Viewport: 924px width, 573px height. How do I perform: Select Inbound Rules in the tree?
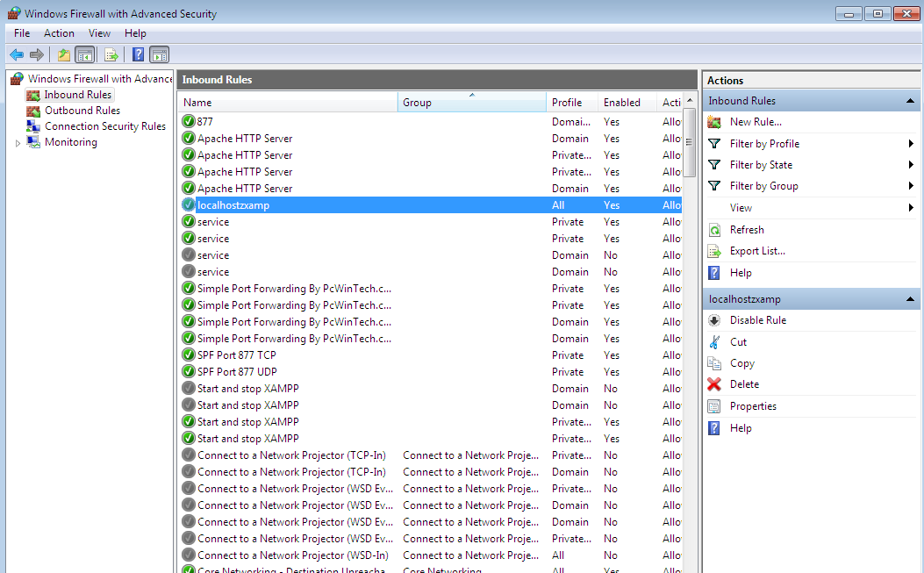point(78,95)
